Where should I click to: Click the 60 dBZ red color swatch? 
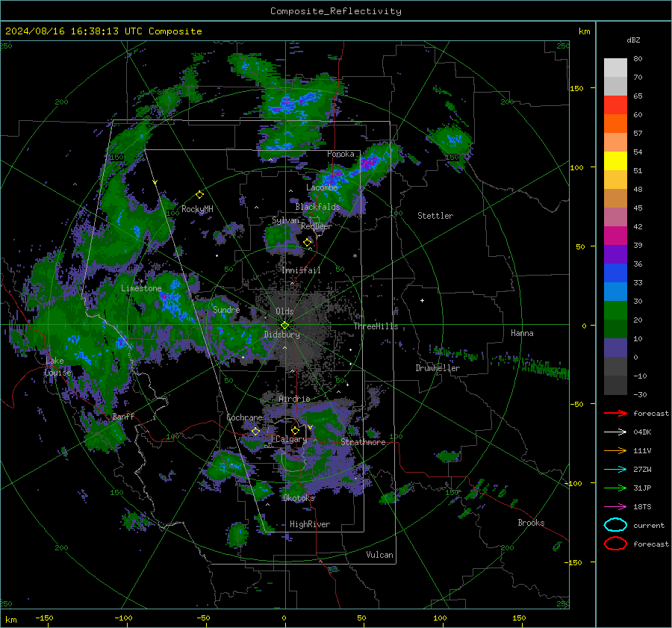(615, 105)
